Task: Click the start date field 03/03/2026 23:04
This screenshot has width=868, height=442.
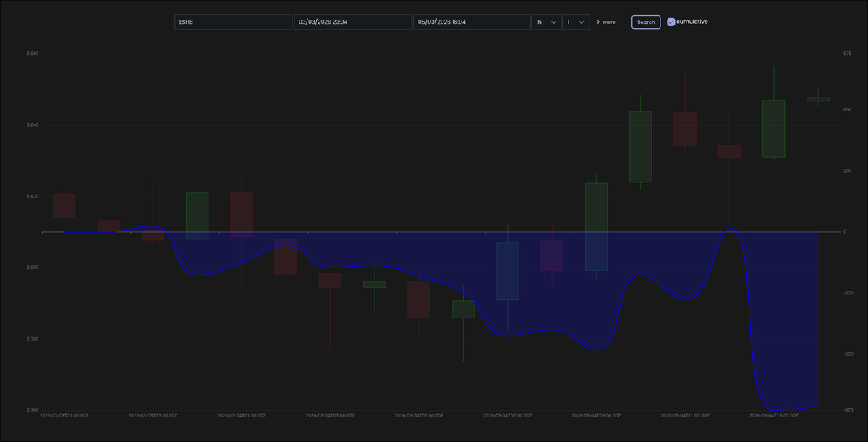Action: [352, 22]
